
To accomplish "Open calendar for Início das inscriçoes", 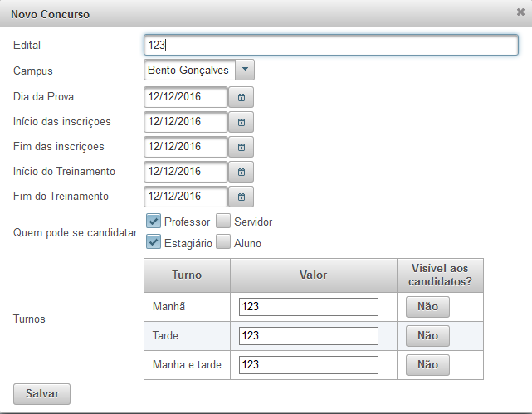I will tap(241, 122).
